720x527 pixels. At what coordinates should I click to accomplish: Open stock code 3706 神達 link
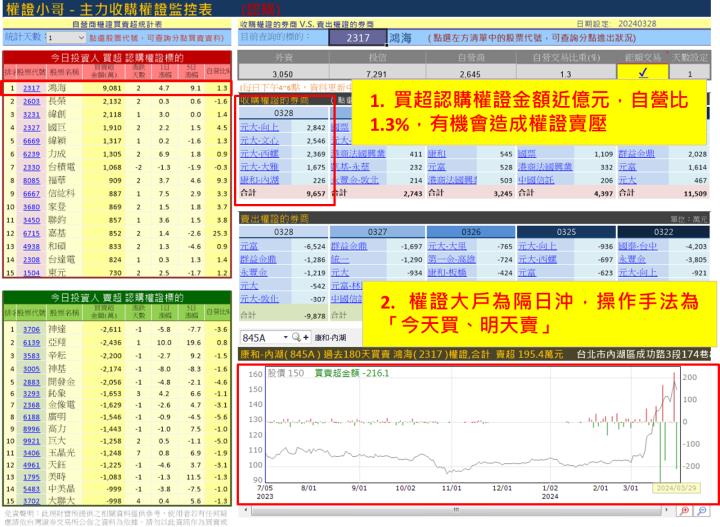coord(32,330)
